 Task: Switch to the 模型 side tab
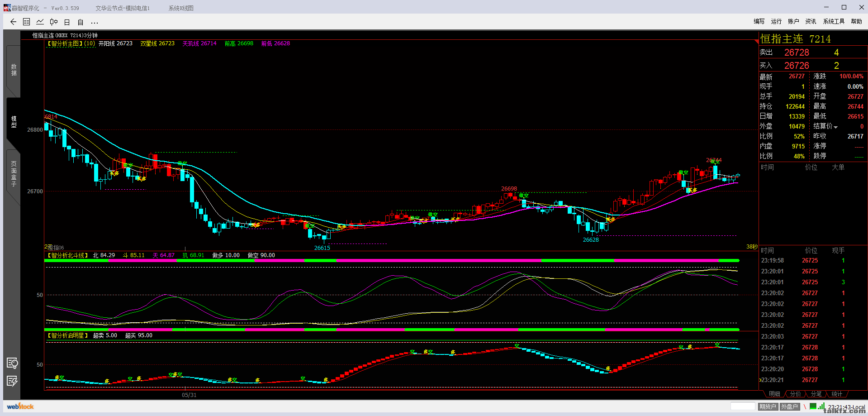click(14, 122)
